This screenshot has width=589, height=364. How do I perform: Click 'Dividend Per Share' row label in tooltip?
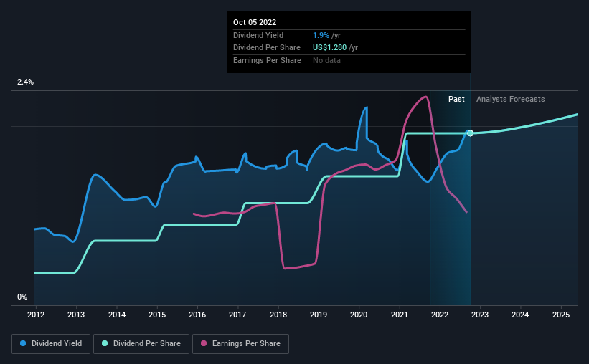click(267, 48)
